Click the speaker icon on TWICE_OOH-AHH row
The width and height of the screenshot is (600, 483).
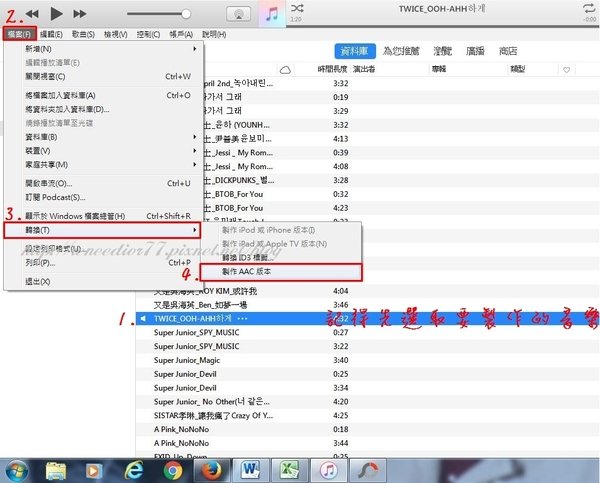(x=143, y=318)
